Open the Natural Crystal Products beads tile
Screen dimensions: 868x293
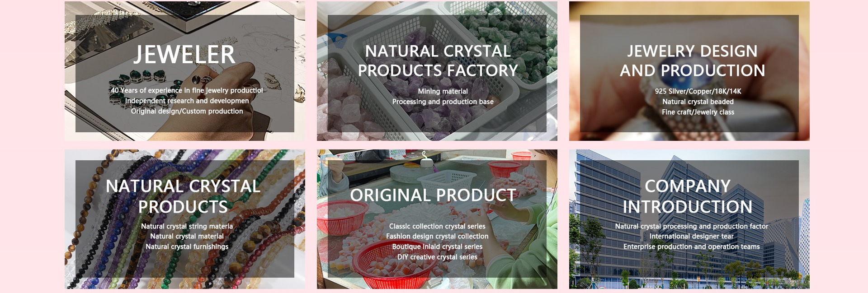(x=184, y=219)
